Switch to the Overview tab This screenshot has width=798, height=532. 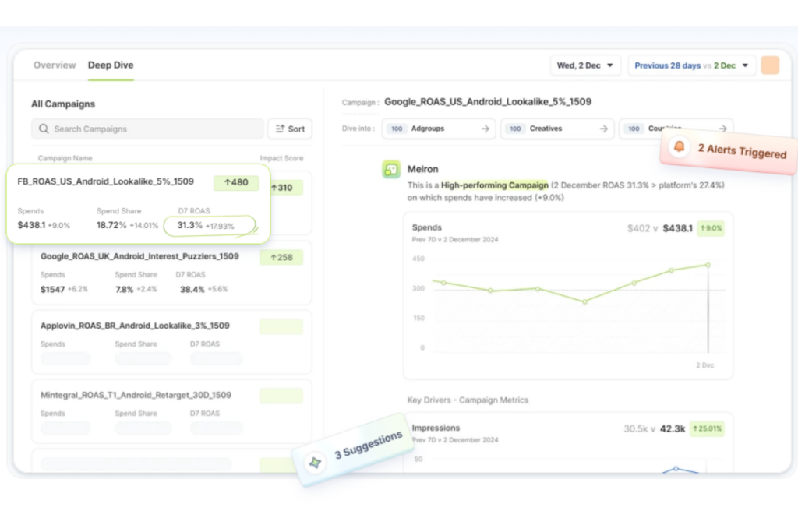tap(55, 65)
